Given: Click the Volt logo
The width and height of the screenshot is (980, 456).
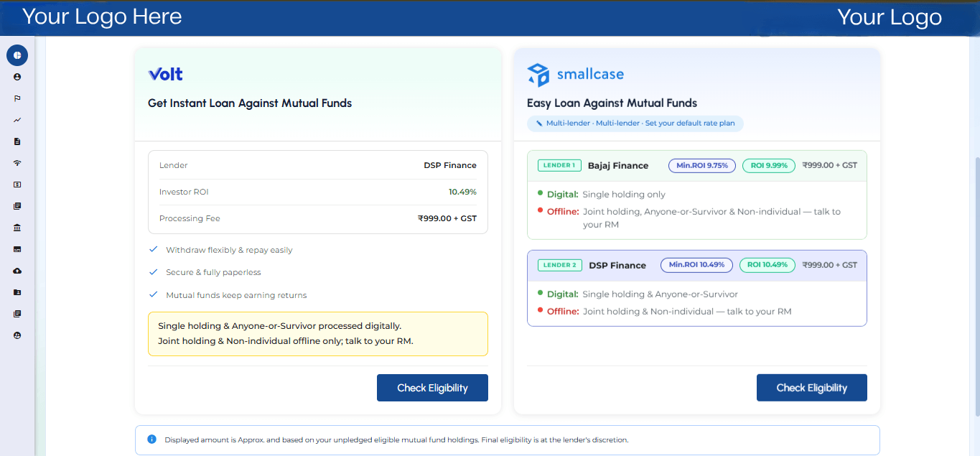Looking at the screenshot, I should (x=165, y=74).
